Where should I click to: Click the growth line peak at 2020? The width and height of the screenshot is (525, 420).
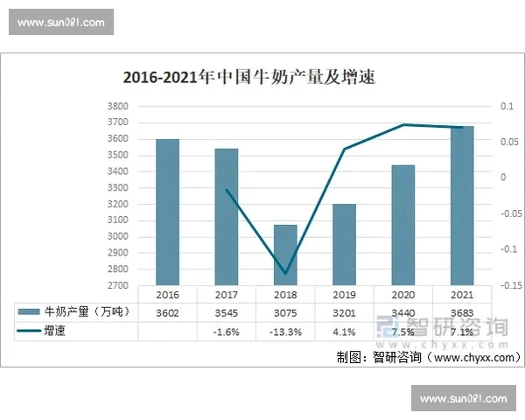(403, 124)
